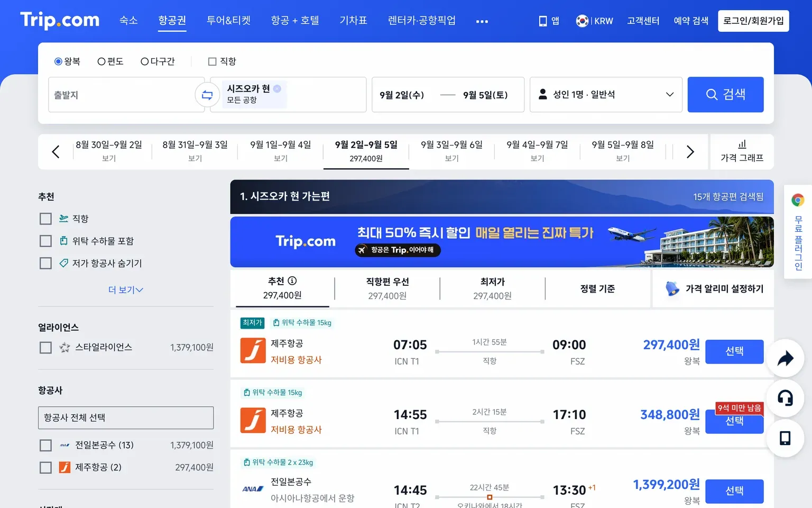Open 고객센터 link

coord(643,21)
